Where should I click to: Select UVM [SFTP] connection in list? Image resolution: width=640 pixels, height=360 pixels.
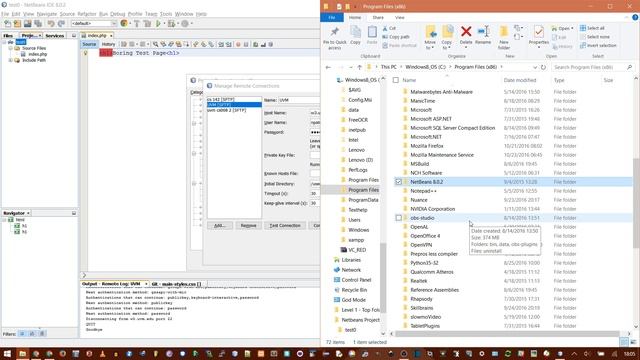[x=234, y=105]
